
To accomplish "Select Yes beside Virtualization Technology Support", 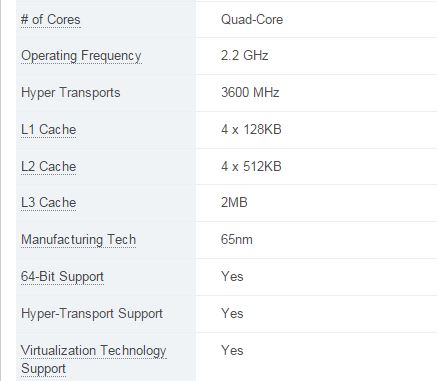I will click(232, 351).
